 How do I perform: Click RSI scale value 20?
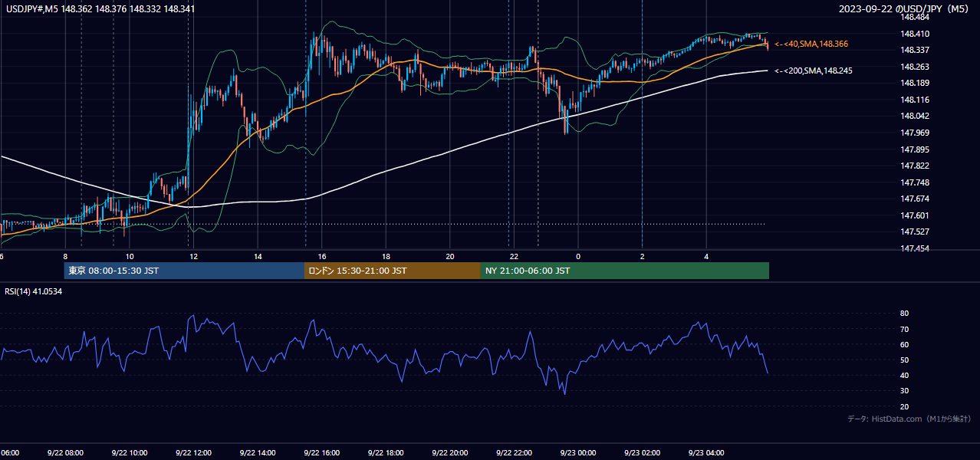pyautogui.click(x=905, y=406)
